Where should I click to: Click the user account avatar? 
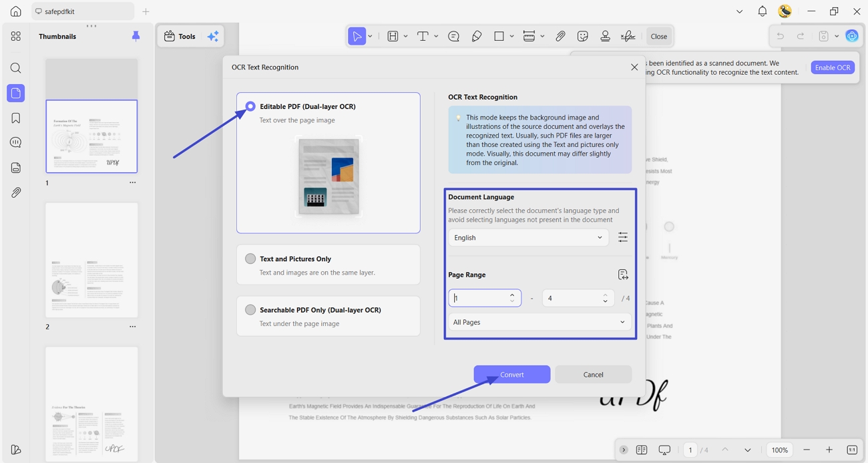[785, 11]
